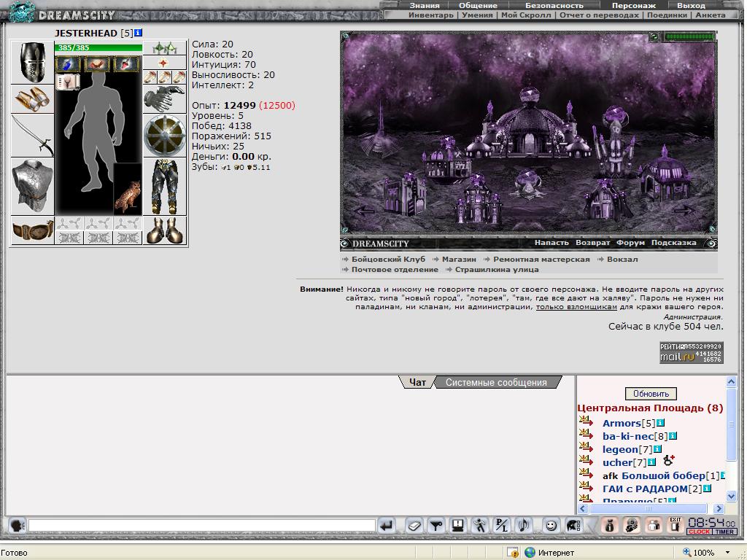Click the helmet equipment slot
Image resolution: width=747 pixels, height=560 pixels.
[32, 63]
